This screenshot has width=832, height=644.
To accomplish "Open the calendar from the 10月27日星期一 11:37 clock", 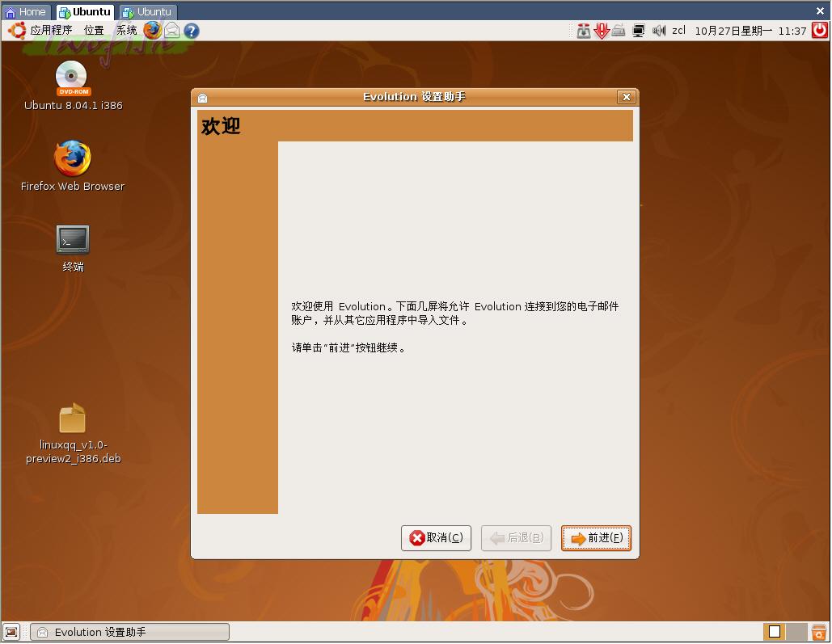I will [x=750, y=31].
